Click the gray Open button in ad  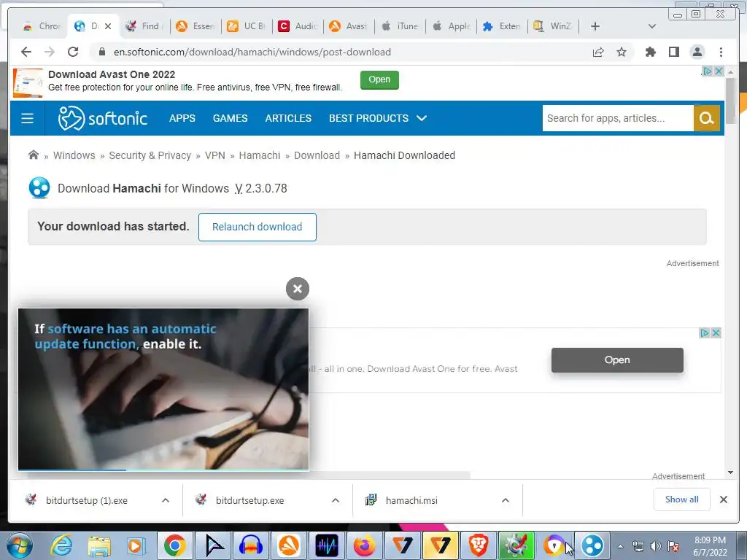tap(617, 360)
